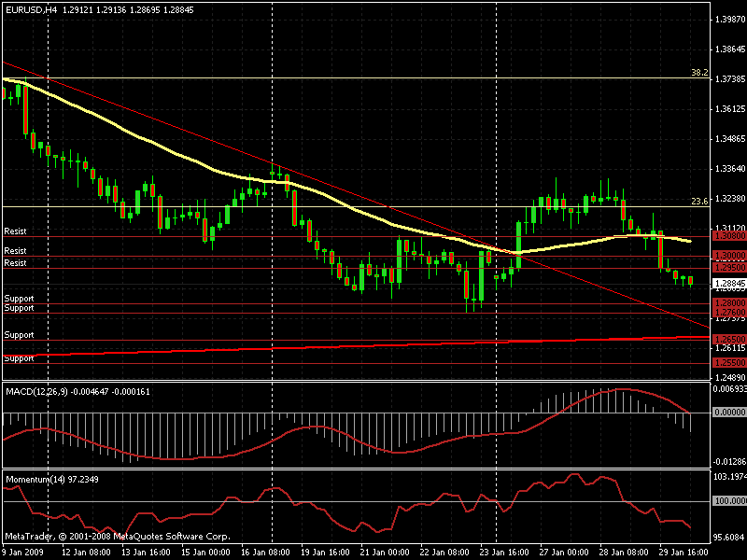
Task: Click the 1.24890 price axis value
Action: click(730, 378)
